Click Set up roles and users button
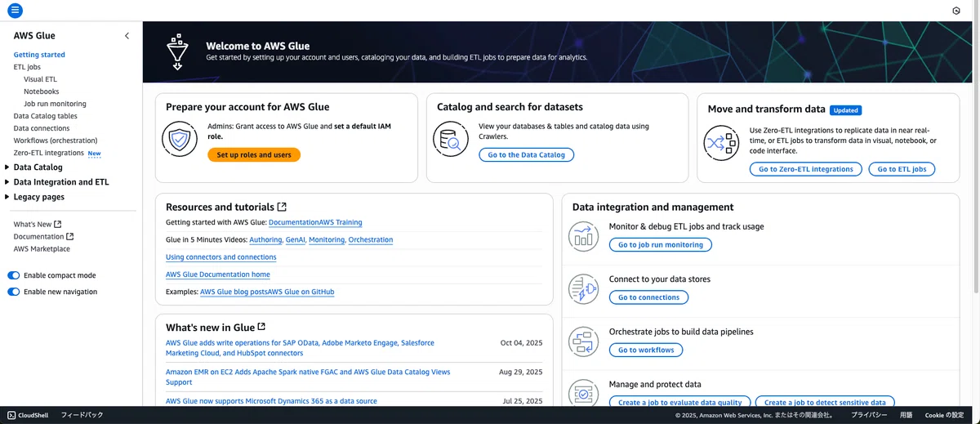 pyautogui.click(x=254, y=154)
